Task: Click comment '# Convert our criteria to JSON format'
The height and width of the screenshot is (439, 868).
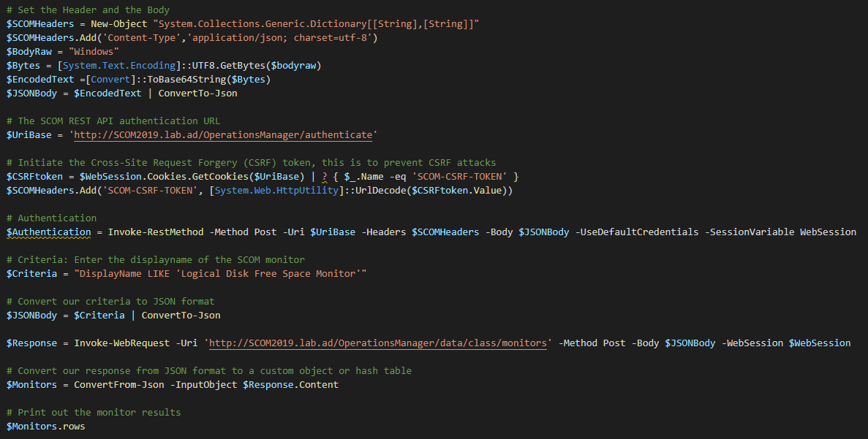Action: pos(110,302)
